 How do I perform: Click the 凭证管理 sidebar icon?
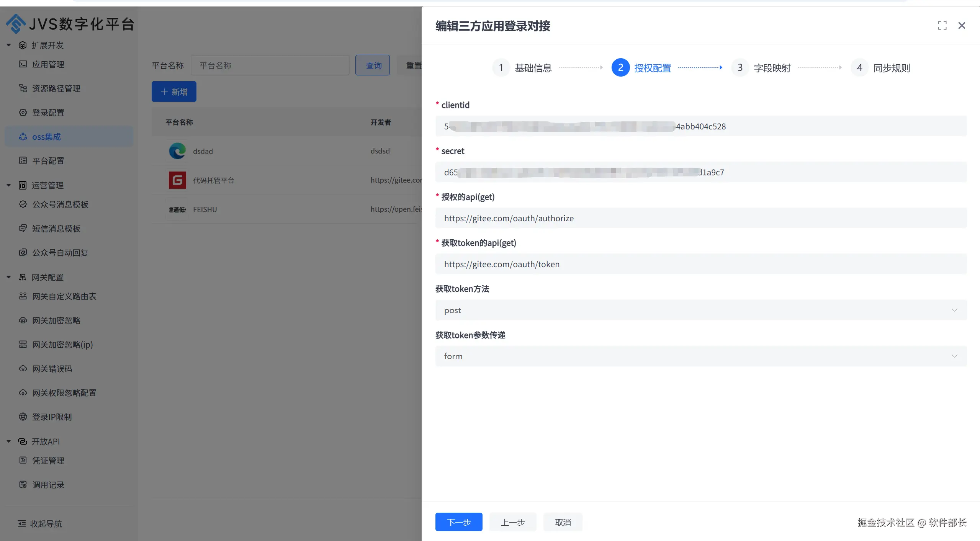[x=23, y=460]
